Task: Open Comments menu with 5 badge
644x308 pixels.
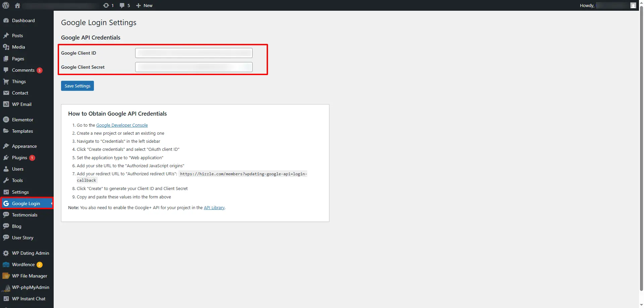Action: coord(27,70)
